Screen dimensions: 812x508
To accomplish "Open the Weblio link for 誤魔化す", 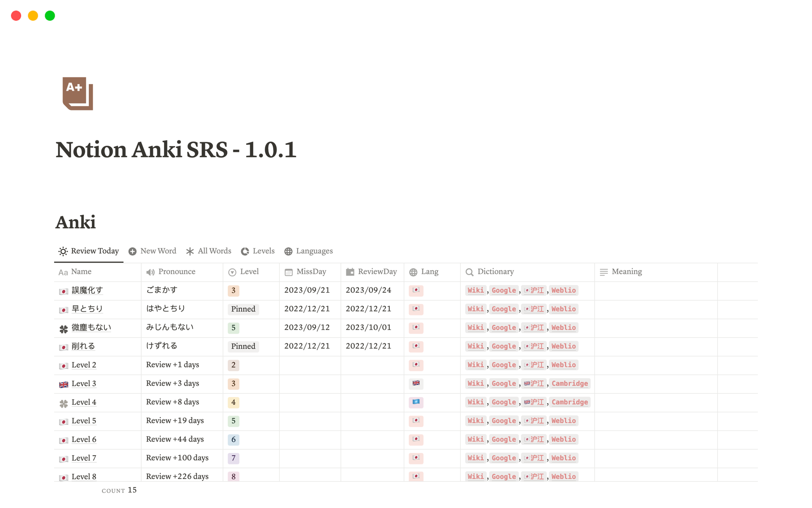I will click(563, 290).
